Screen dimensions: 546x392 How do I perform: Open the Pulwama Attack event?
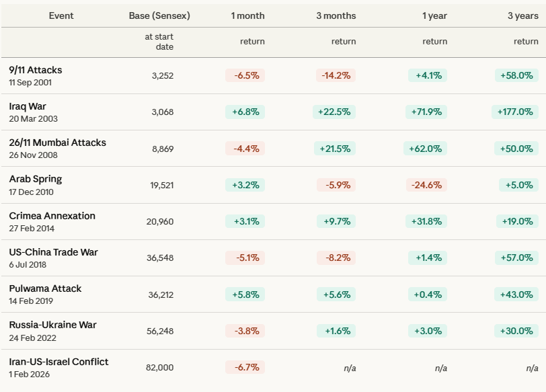pos(46,288)
